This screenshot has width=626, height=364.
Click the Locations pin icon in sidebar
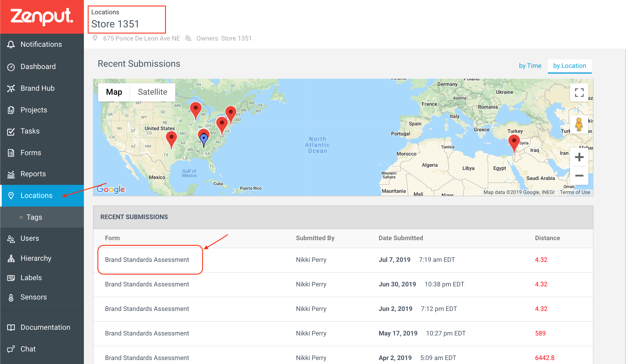pyautogui.click(x=11, y=196)
